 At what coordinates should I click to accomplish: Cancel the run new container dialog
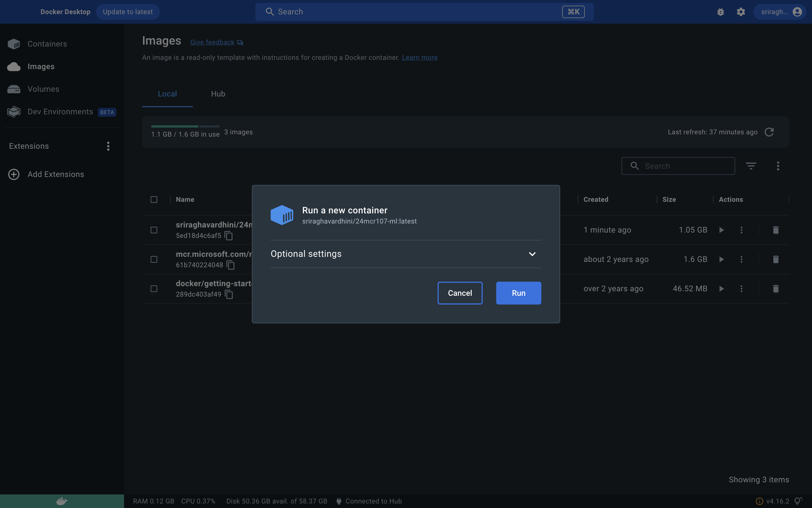[460, 293]
